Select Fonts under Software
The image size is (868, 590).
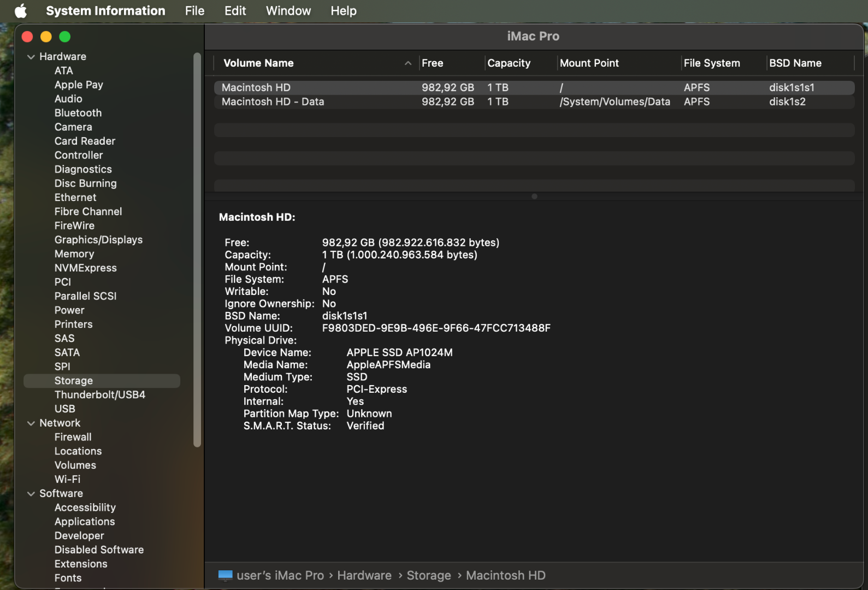point(68,579)
